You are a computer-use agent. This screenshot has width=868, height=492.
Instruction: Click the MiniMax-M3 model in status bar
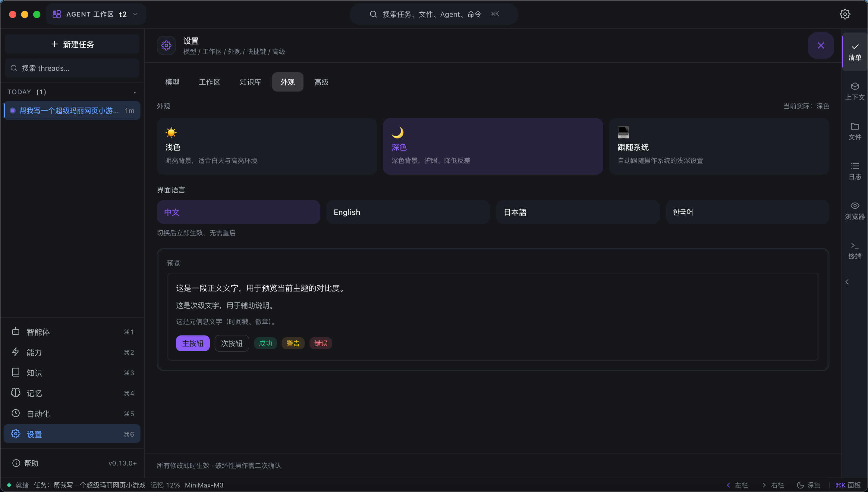click(x=204, y=485)
